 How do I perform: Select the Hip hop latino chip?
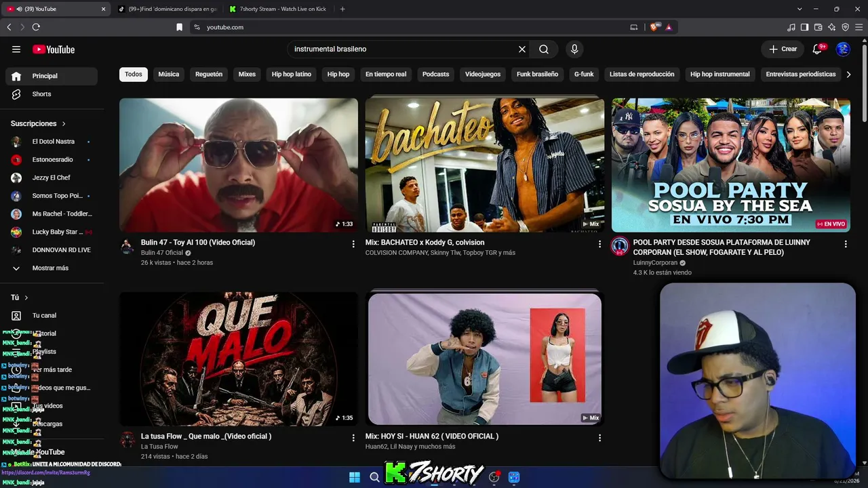click(x=292, y=75)
